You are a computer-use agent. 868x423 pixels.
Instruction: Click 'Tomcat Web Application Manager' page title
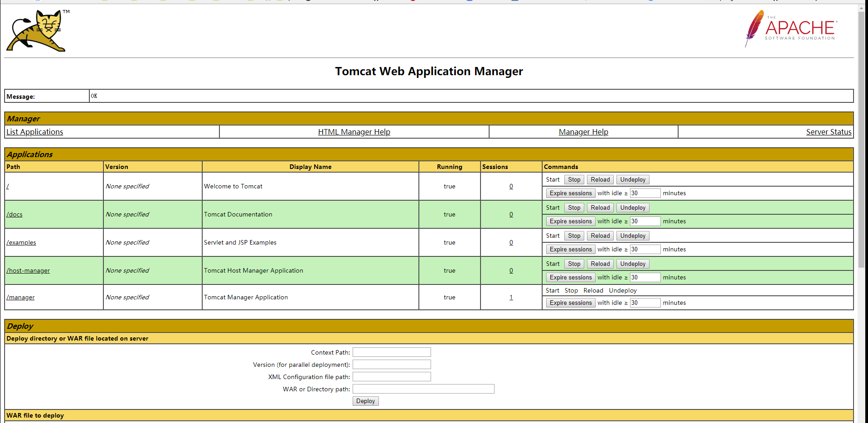pos(429,71)
